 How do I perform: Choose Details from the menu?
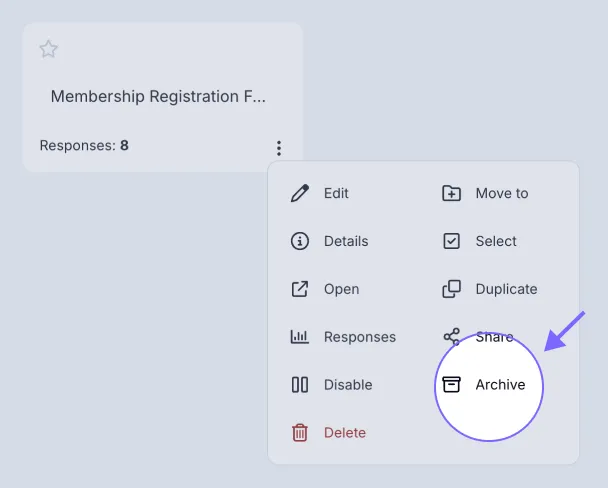point(346,241)
